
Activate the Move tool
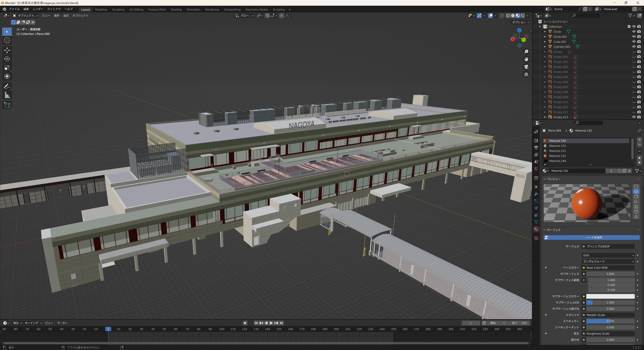[x=7, y=50]
